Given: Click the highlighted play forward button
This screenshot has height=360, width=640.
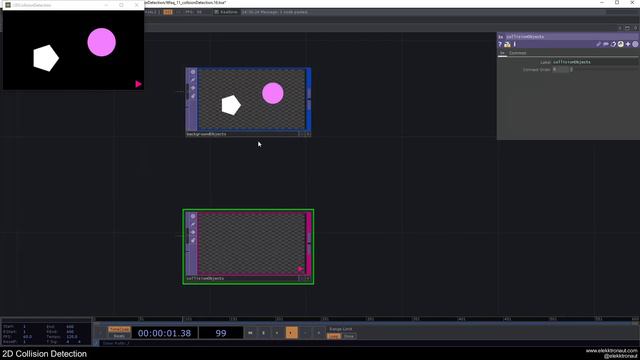Looking at the screenshot, I should tap(291, 333).
